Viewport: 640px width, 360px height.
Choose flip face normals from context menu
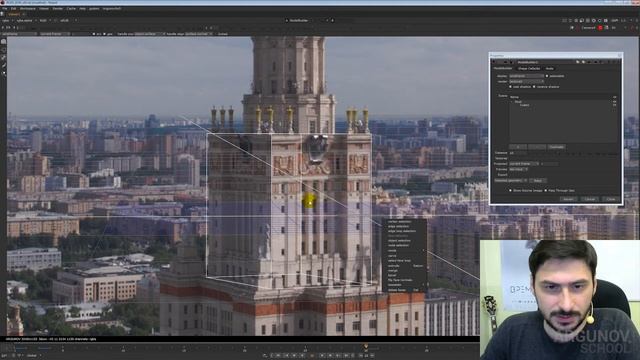click(x=400, y=280)
